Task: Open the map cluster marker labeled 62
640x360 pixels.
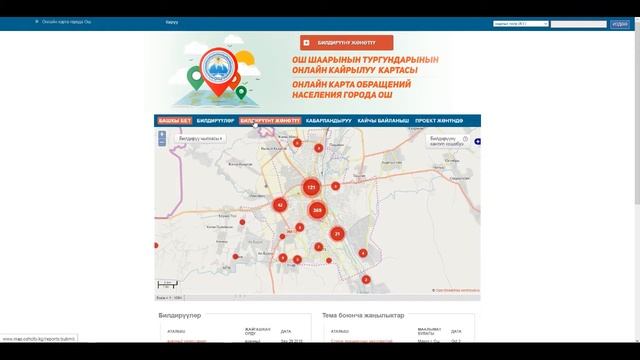Action: [280, 205]
